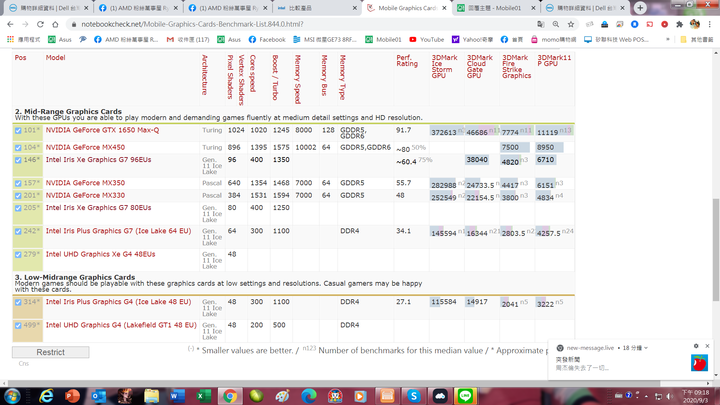720x405 pixels.
Task: Sort table by Perf. Rating header
Action: click(407, 61)
